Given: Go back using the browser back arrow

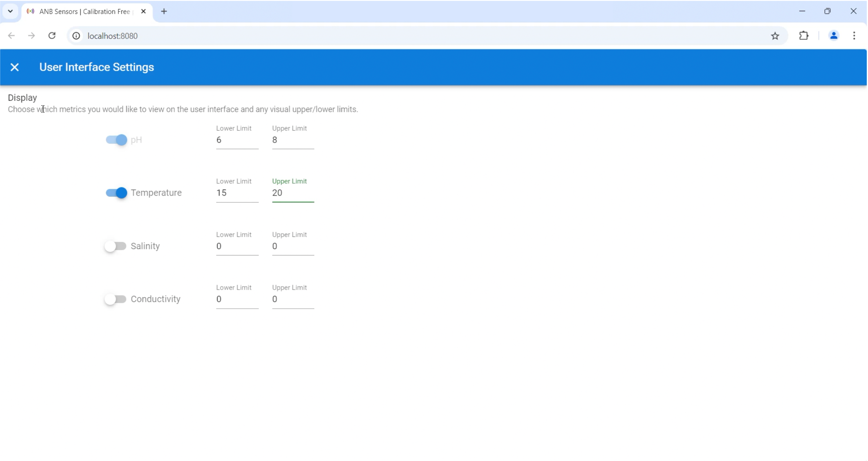Looking at the screenshot, I should tap(12, 36).
